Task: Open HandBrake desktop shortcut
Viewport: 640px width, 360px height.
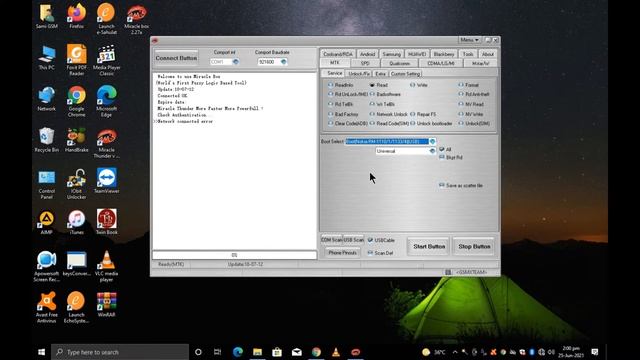Action: tap(76, 140)
